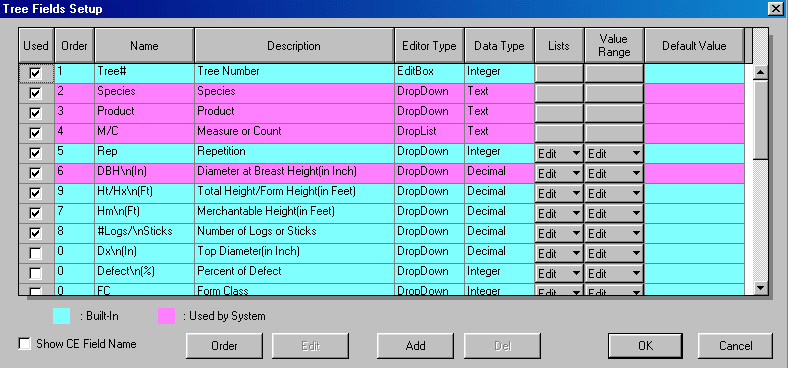Click order cell '9' of Ht/Hx row

(x=74, y=192)
